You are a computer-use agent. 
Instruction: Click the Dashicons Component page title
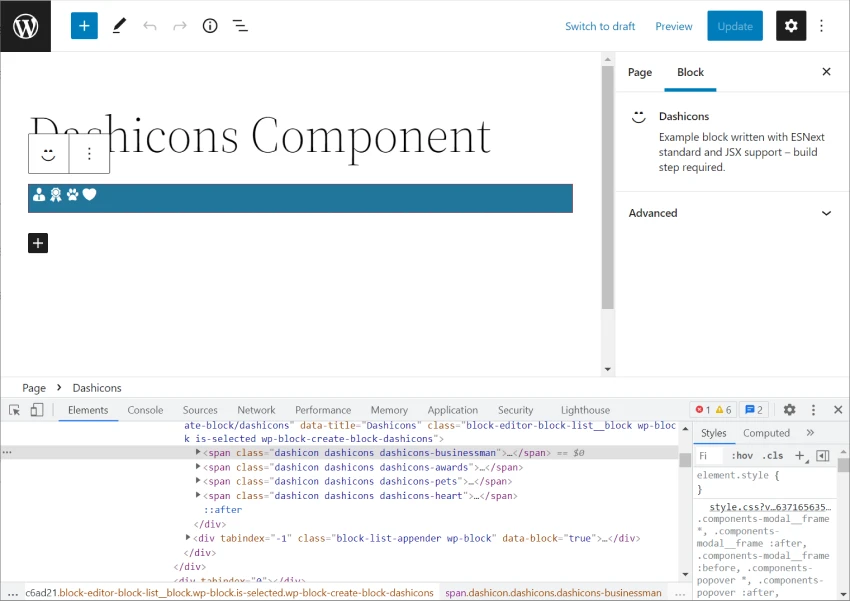point(261,137)
